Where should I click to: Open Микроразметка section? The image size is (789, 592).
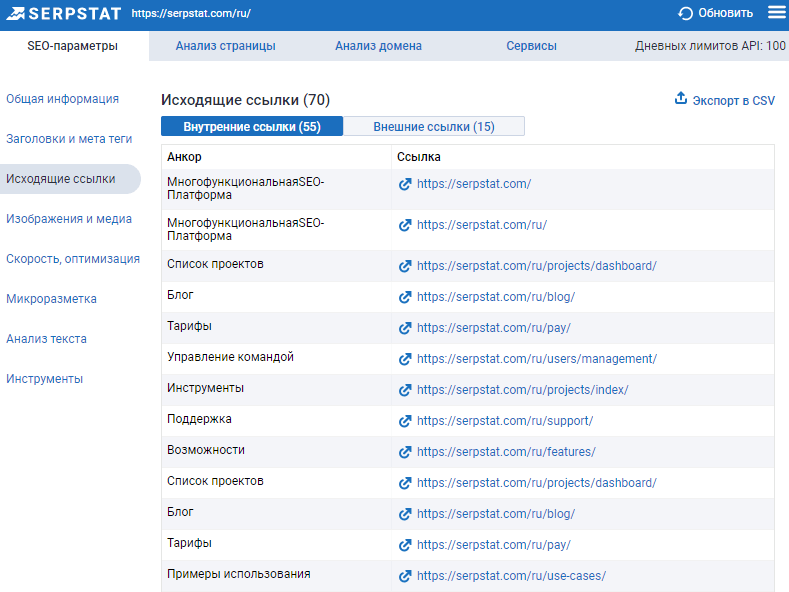click(x=51, y=299)
